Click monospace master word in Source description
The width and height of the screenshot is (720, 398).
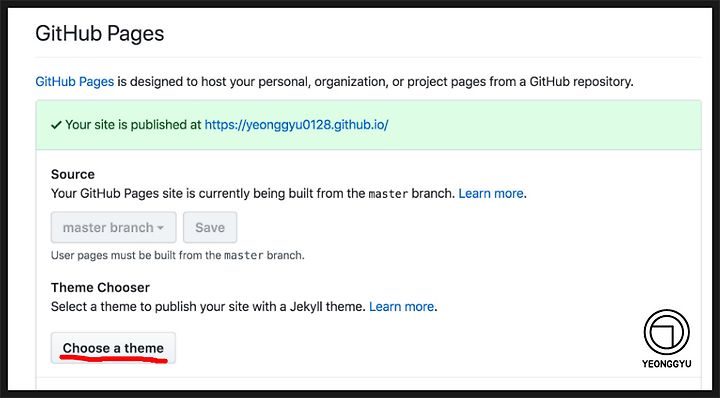(388, 194)
